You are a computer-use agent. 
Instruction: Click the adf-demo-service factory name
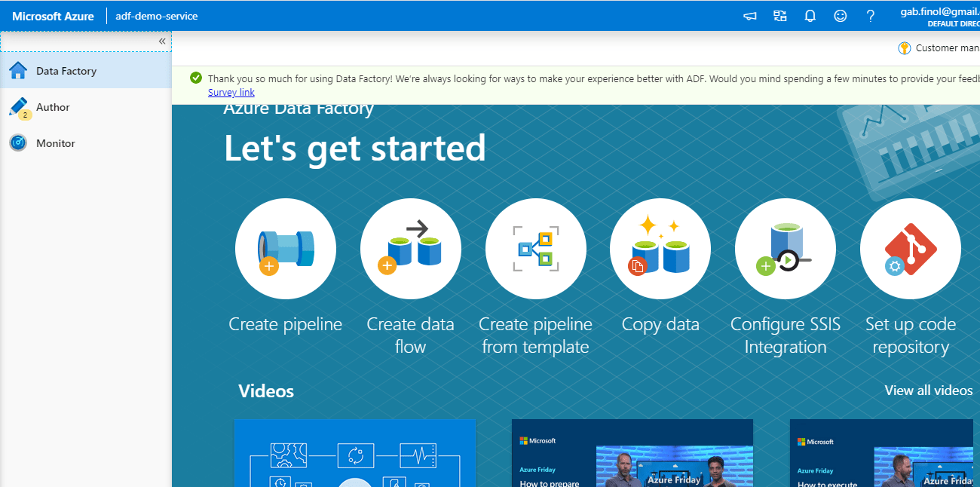pos(157,16)
